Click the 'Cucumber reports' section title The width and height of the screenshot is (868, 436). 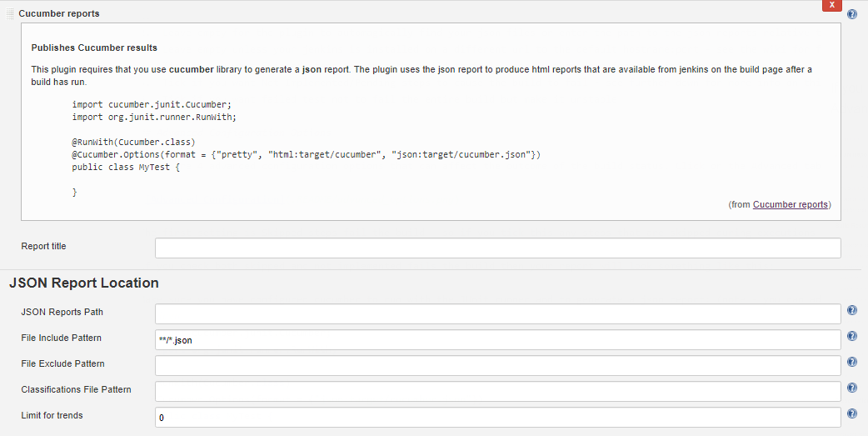click(x=59, y=14)
